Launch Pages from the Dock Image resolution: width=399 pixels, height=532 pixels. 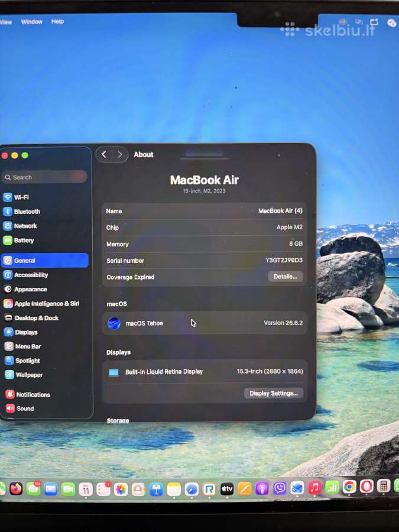[244, 489]
